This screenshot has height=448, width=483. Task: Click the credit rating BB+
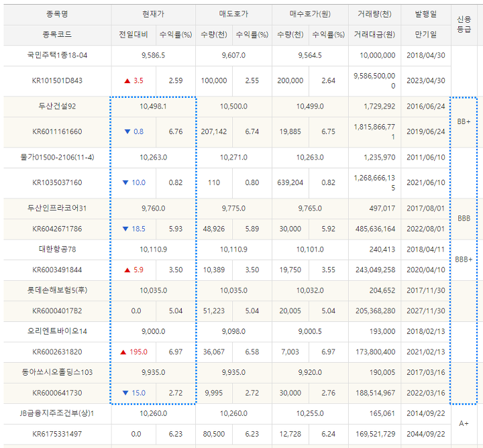click(x=464, y=121)
